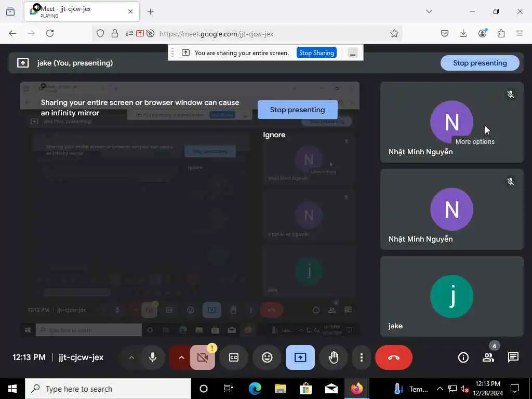The height and width of the screenshot is (399, 532).
Task: Raise hand in the meeting
Action: coord(334,357)
